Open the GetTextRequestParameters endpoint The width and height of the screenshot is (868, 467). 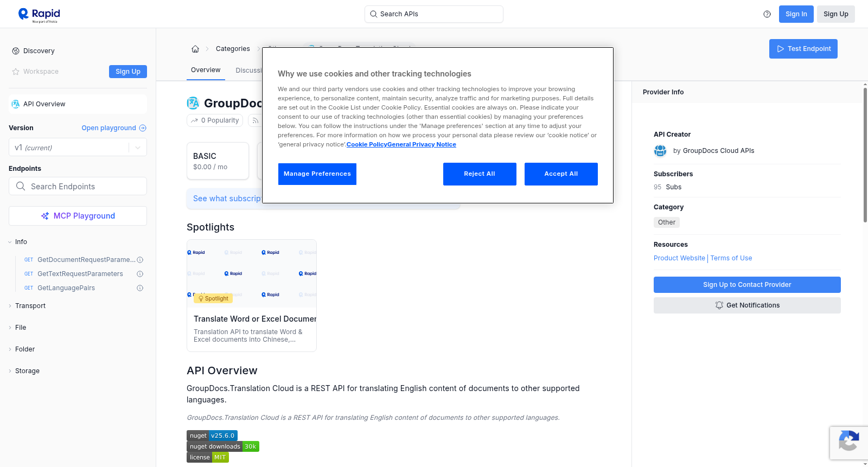80,274
